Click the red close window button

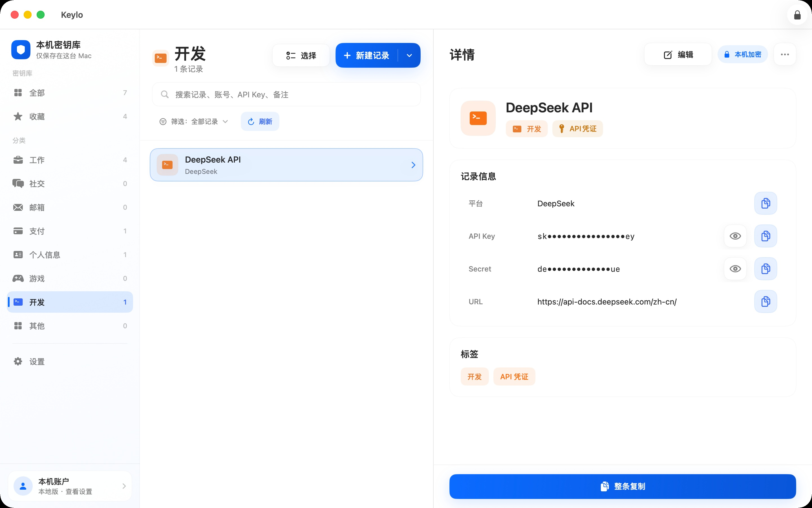[x=14, y=15]
